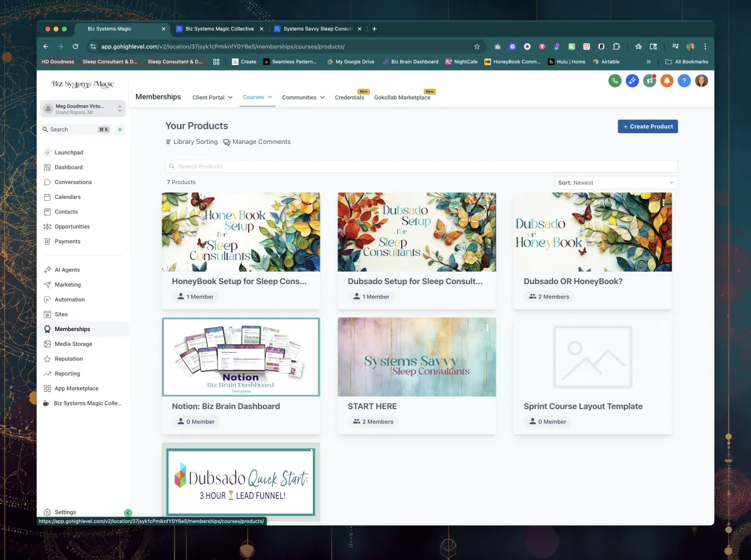Open the Airtable bookmark
This screenshot has width=751, height=560.
pyautogui.click(x=606, y=62)
